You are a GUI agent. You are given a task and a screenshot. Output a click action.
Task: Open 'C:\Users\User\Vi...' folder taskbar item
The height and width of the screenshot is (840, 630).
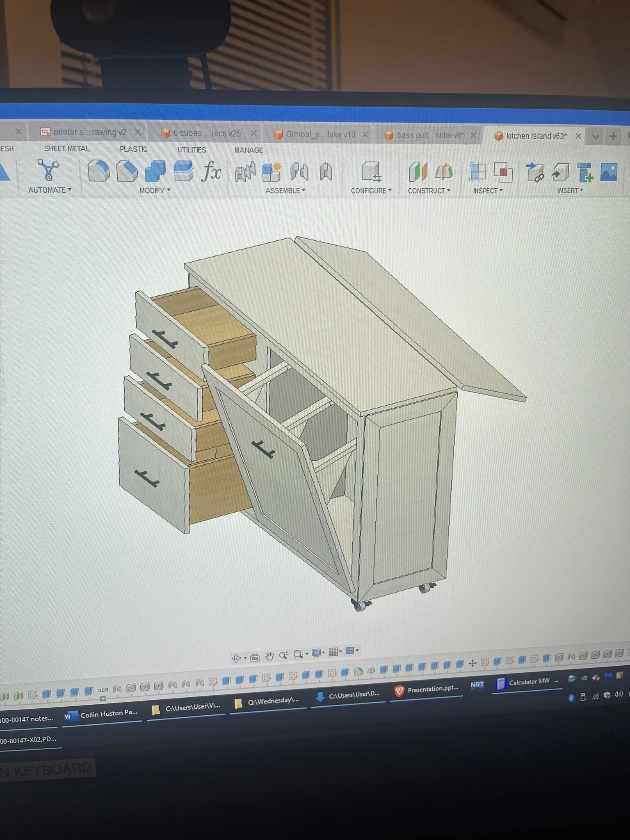(x=185, y=708)
